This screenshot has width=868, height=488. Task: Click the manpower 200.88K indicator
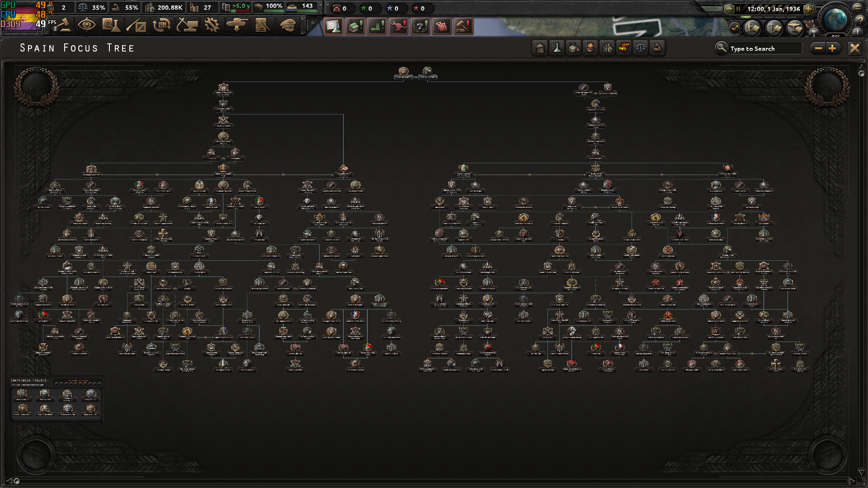164,8
